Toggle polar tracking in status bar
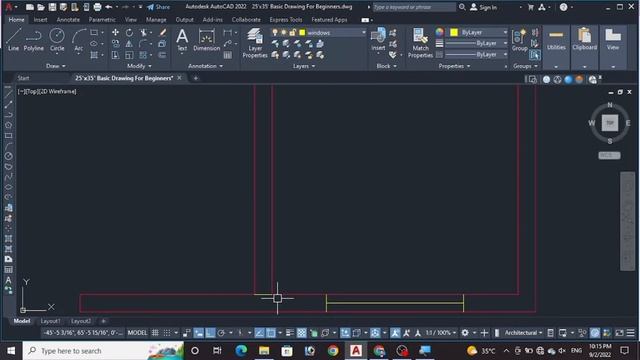 click(x=221, y=333)
